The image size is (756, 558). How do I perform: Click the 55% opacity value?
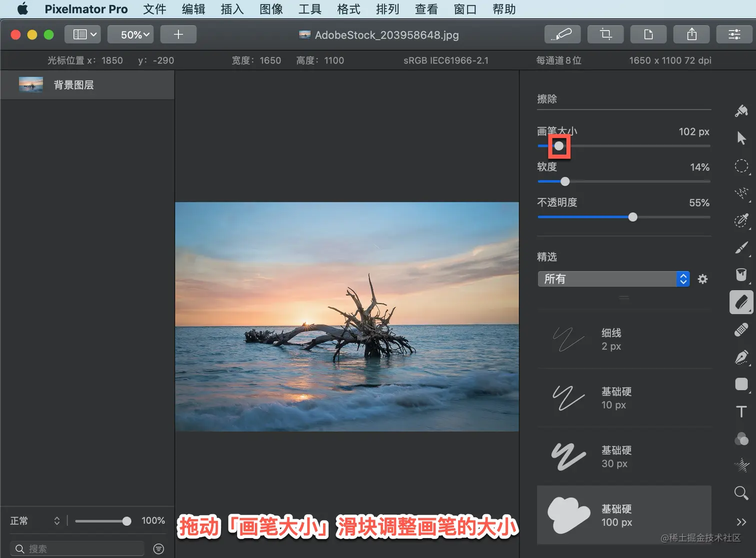699,203
